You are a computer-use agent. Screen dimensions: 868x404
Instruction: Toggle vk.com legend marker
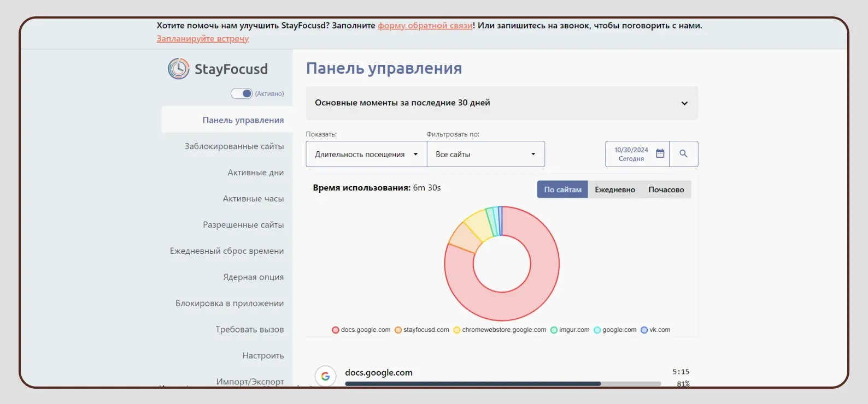[644, 330]
